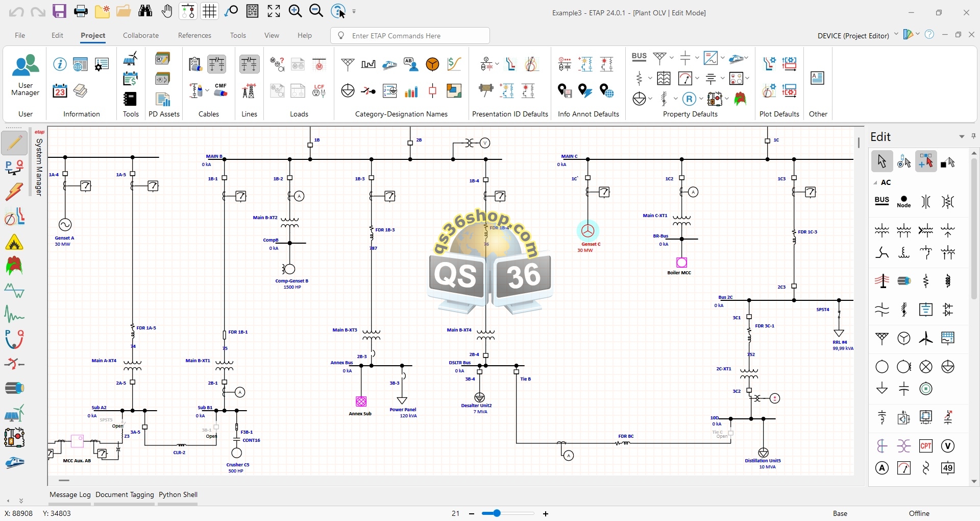980x521 pixels.
Task: Click the zoom out magnifier icon
Action: click(316, 11)
